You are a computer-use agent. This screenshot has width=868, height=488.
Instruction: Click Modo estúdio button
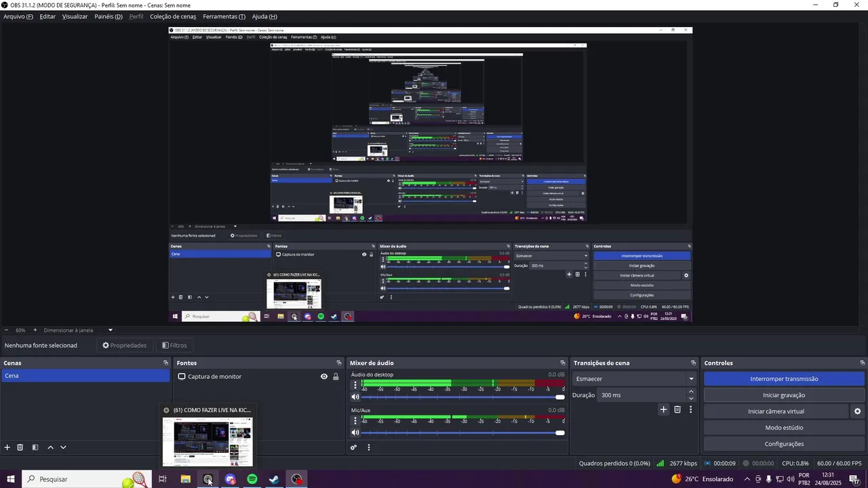coord(784,428)
